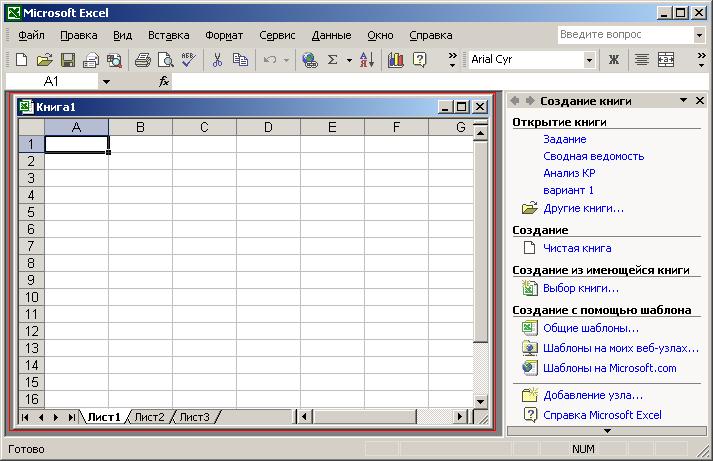Go back in the task pane
The width and height of the screenshot is (713, 461).
tap(515, 100)
